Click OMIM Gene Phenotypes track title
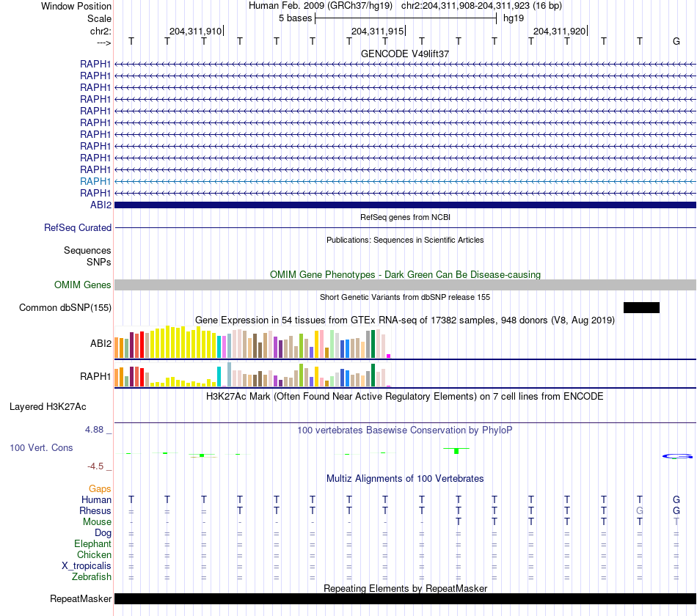The height and width of the screenshot is (616, 697). [405, 275]
